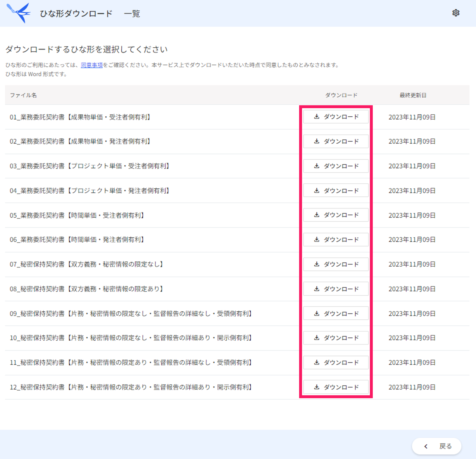
Task: Download 02_業務委託契約書 成果物単価・発注者側有利
Action: 336,141
